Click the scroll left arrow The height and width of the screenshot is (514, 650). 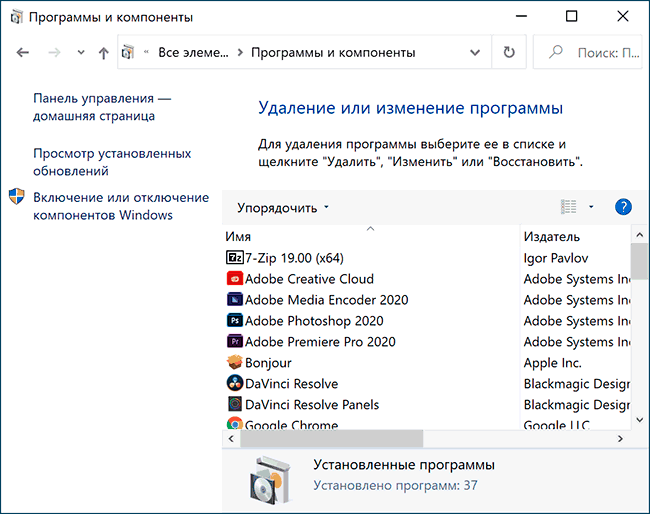231,439
